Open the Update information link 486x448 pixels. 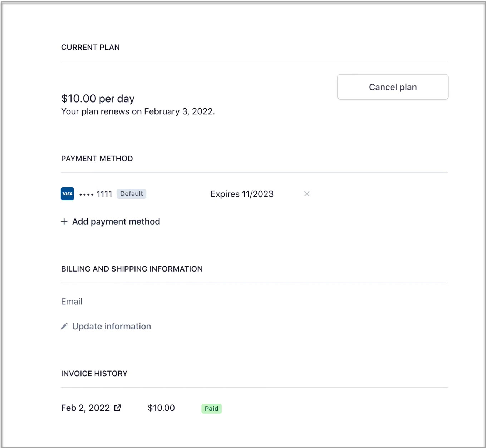pyautogui.click(x=106, y=326)
